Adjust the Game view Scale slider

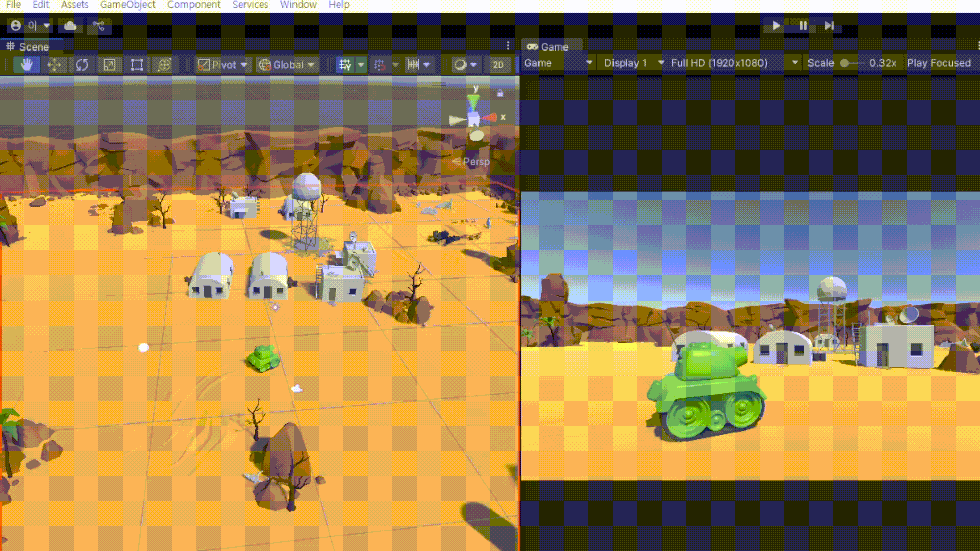tap(845, 63)
